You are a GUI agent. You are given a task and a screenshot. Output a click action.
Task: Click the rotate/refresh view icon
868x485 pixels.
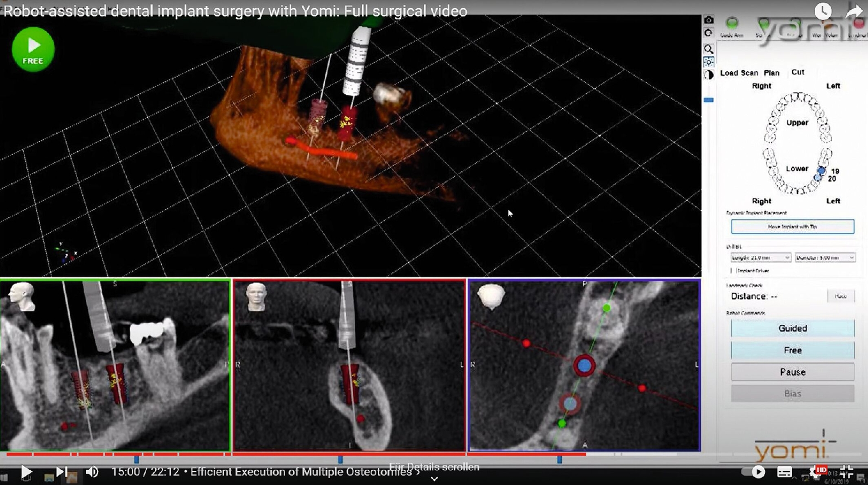click(x=709, y=33)
